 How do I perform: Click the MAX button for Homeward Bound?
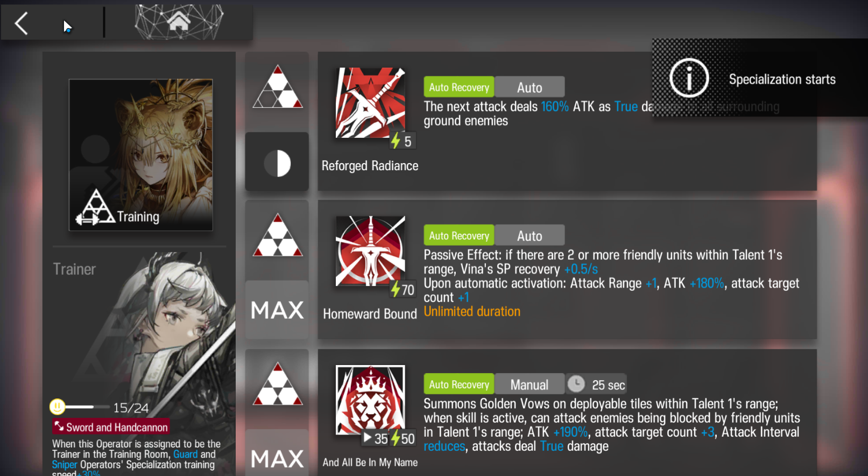[x=277, y=310]
